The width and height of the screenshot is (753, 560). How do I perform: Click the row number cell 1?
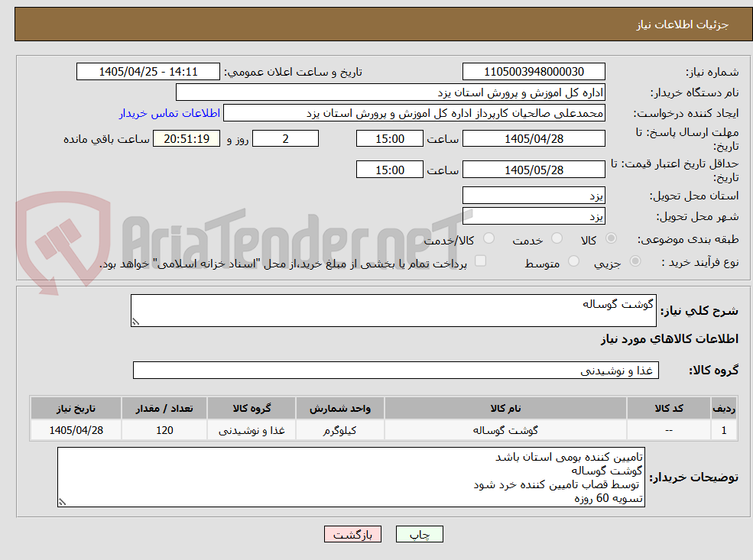pyautogui.click(x=724, y=430)
